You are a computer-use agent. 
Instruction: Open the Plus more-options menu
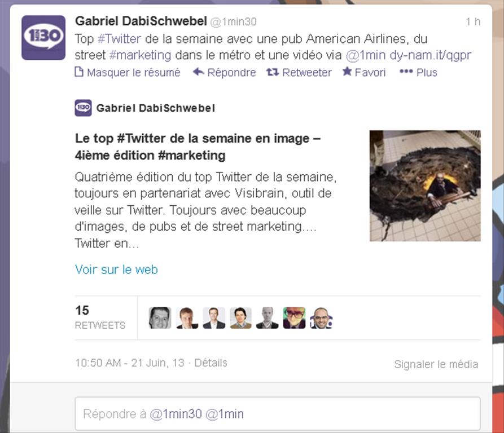[x=418, y=72]
